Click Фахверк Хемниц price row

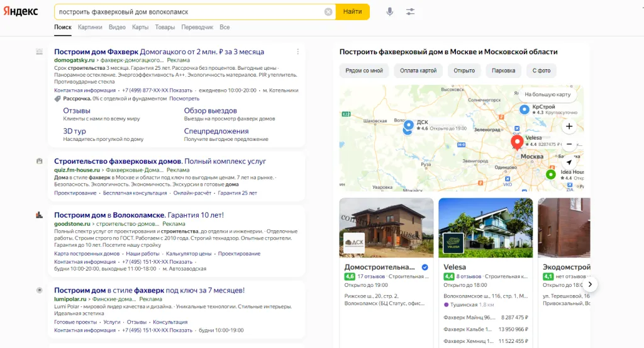486,342
